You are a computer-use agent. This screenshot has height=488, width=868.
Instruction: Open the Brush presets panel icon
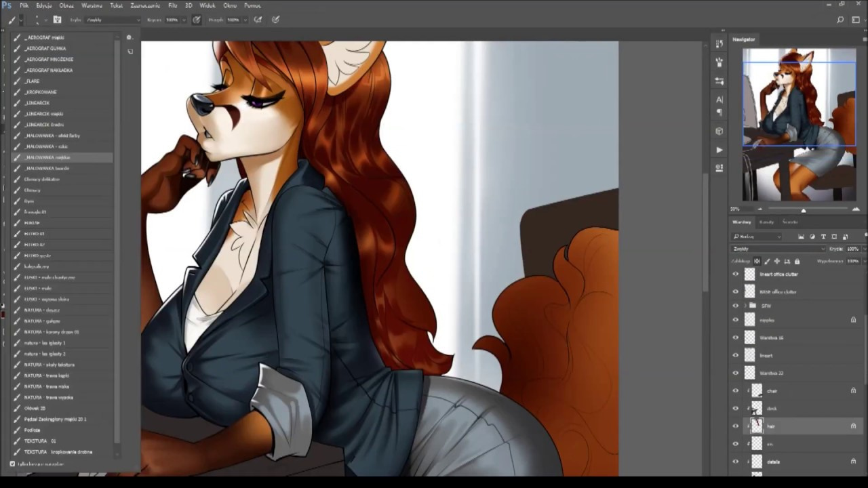[x=719, y=62]
